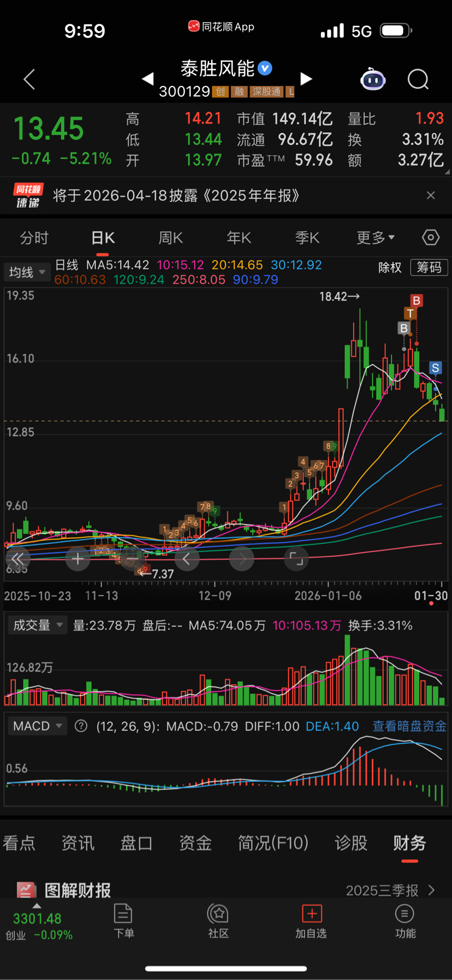Open the 简况(F10) tab
Image resolution: width=452 pixels, height=980 pixels.
tap(273, 843)
